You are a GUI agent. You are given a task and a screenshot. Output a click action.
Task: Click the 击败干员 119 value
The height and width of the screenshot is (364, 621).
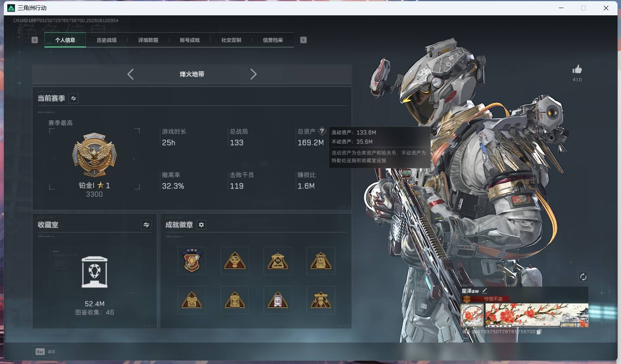(x=237, y=186)
